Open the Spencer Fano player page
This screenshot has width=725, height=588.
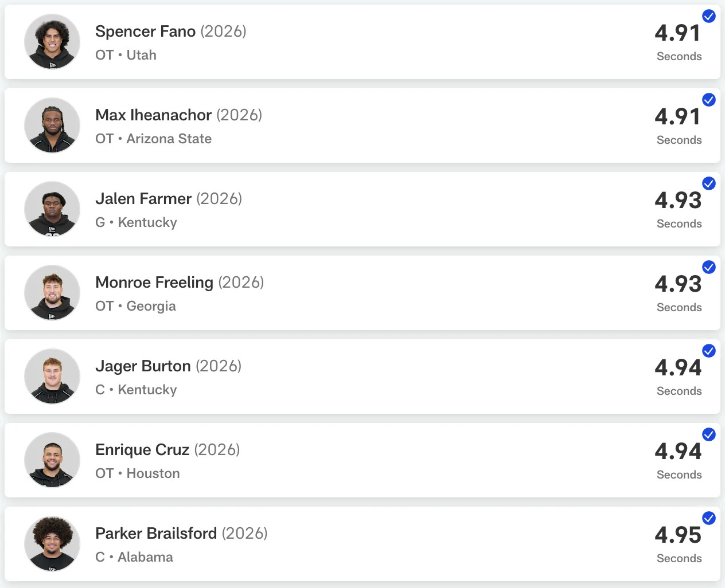click(145, 32)
